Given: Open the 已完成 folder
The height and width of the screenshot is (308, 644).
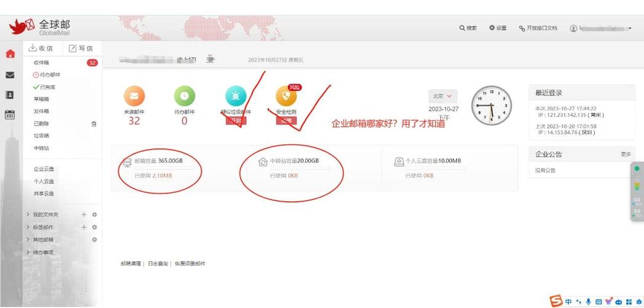Looking at the screenshot, I should click(44, 87).
